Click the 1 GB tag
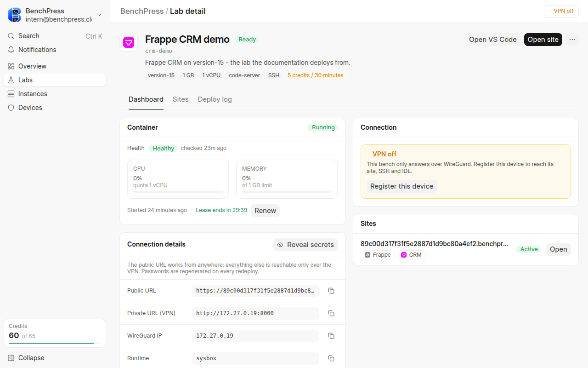The height and width of the screenshot is (368, 588). click(x=188, y=75)
